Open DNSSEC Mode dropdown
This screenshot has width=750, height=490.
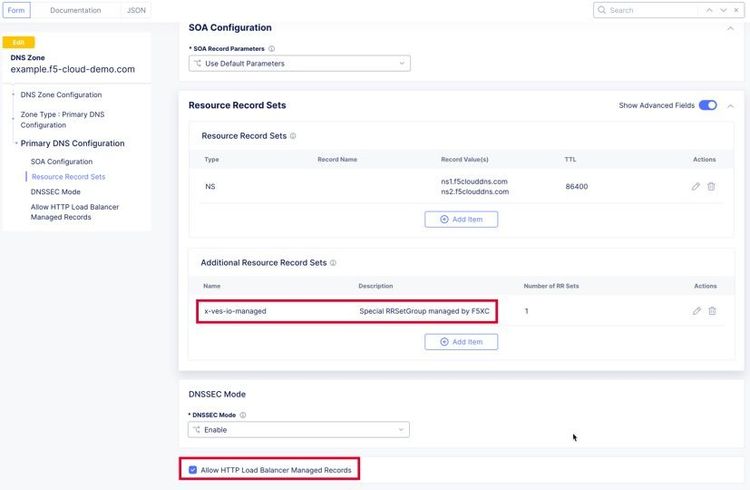299,430
